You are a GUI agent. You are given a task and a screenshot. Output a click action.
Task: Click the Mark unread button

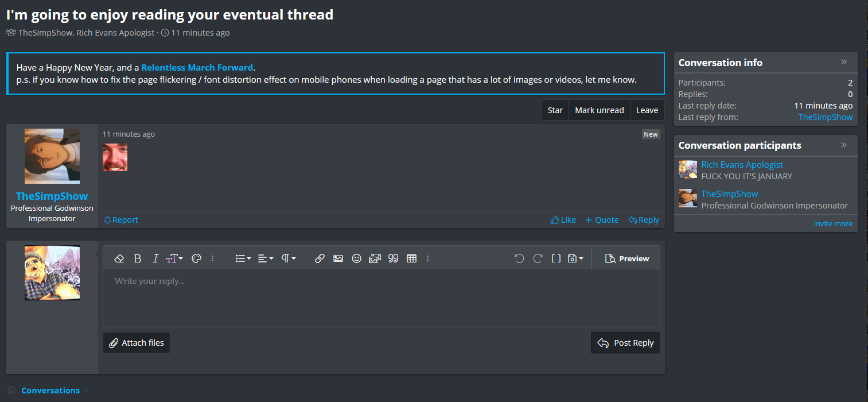coord(600,110)
